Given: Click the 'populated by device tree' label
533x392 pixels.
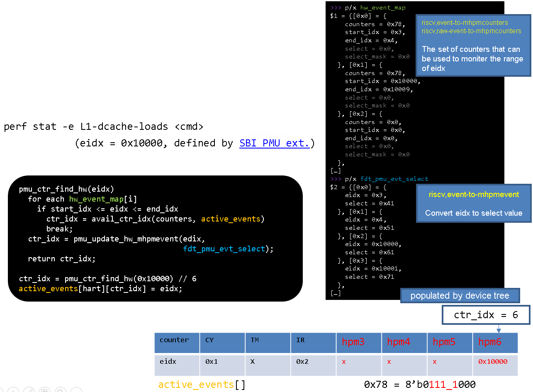Looking at the screenshot, I should coord(460,296).
